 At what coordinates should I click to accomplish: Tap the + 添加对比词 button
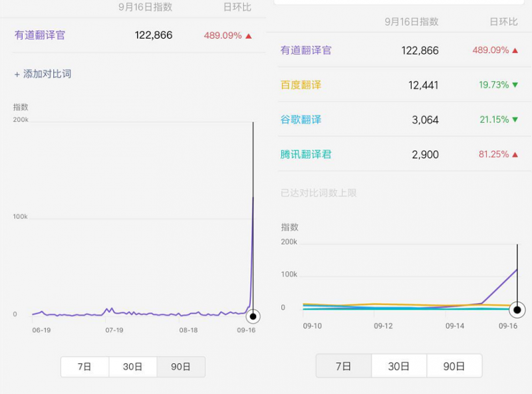(x=43, y=74)
